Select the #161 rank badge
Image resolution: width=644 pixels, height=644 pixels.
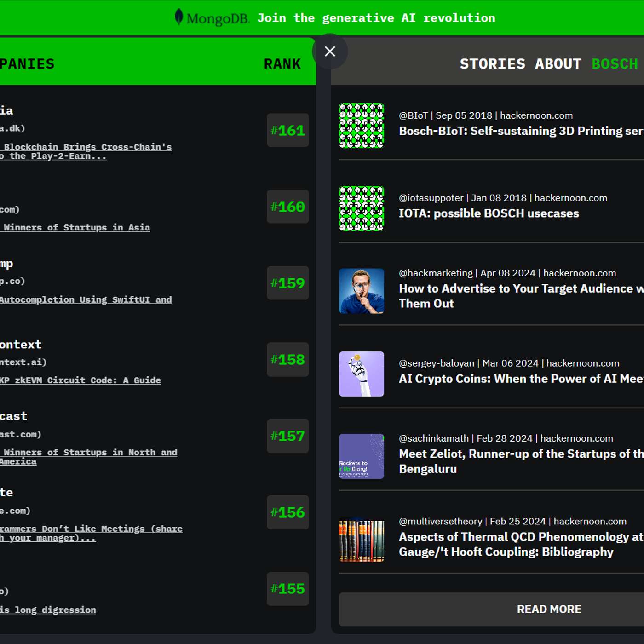coord(287,130)
